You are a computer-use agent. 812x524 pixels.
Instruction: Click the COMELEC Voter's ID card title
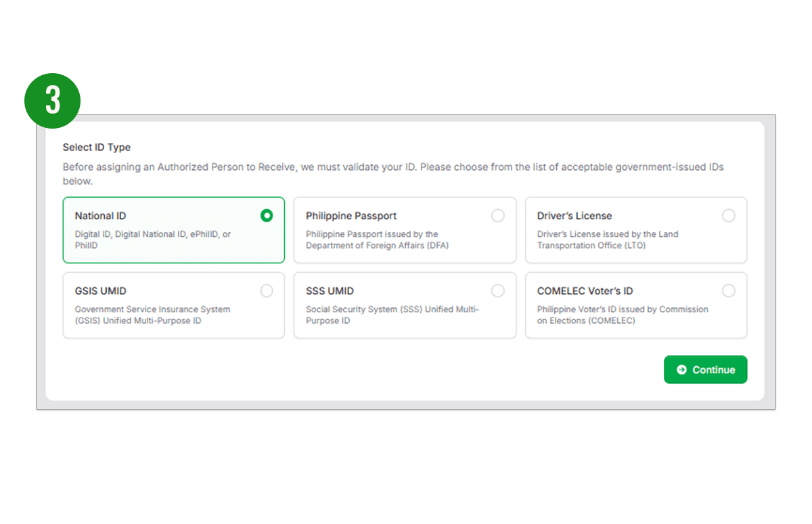tap(585, 291)
